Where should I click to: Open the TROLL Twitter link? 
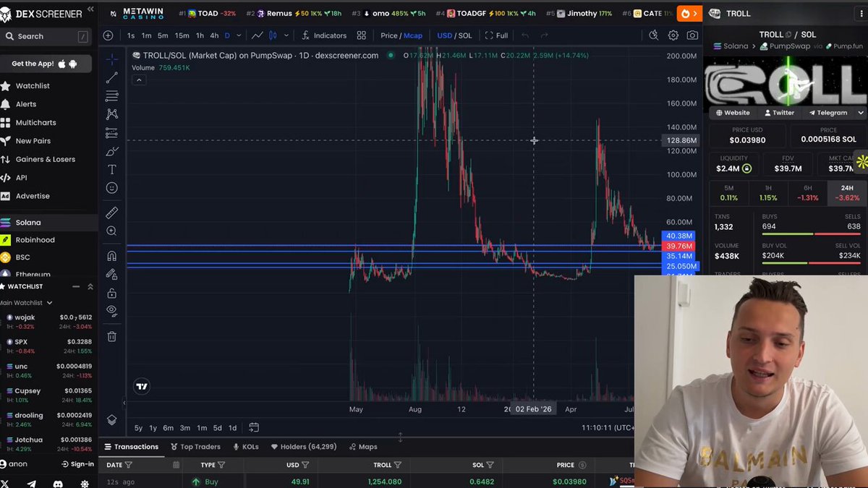pos(779,113)
